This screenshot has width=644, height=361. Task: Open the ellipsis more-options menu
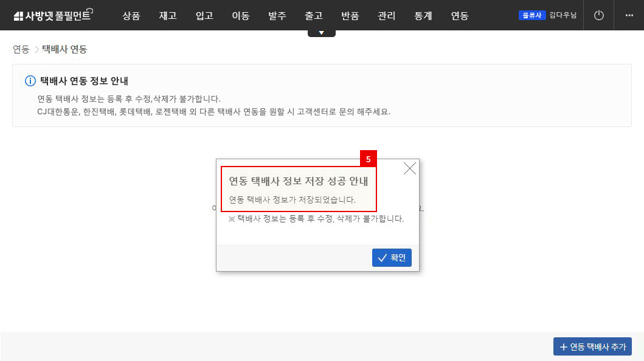[629, 15]
